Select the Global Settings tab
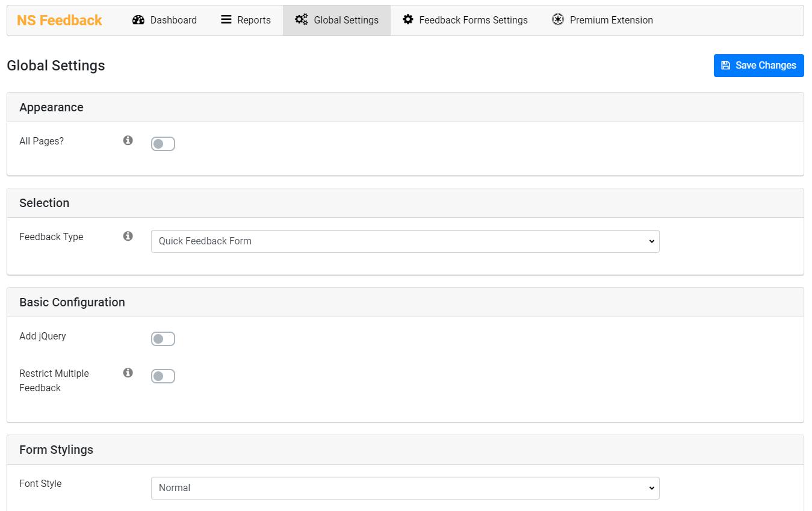The image size is (812, 511). click(336, 20)
